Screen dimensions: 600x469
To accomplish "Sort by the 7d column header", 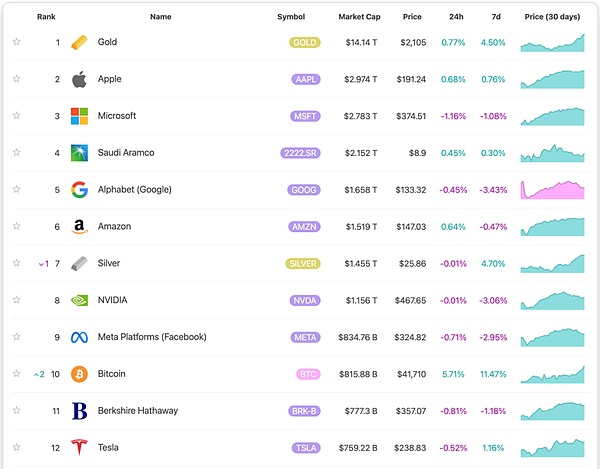I will click(494, 17).
